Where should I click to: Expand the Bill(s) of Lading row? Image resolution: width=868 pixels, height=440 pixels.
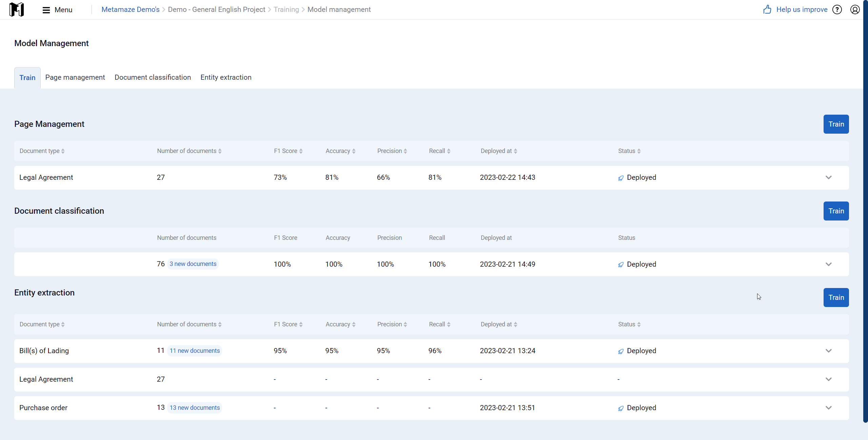[x=829, y=351]
